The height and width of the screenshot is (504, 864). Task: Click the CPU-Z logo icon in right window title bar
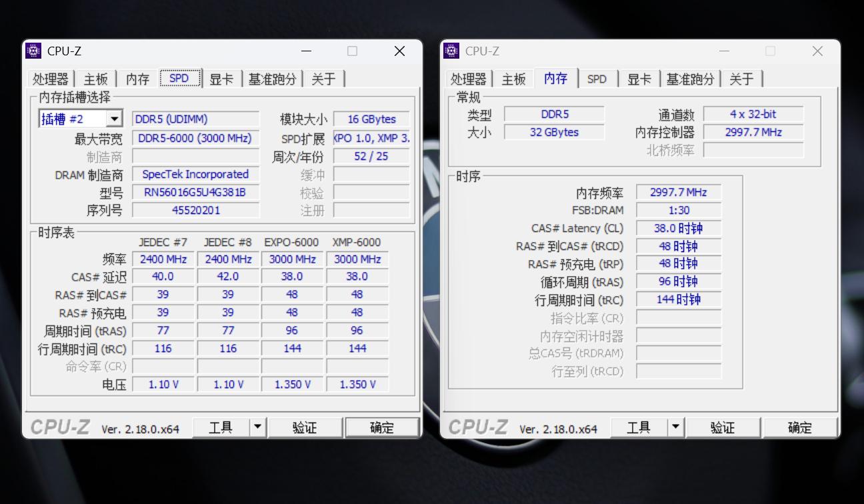coord(451,51)
